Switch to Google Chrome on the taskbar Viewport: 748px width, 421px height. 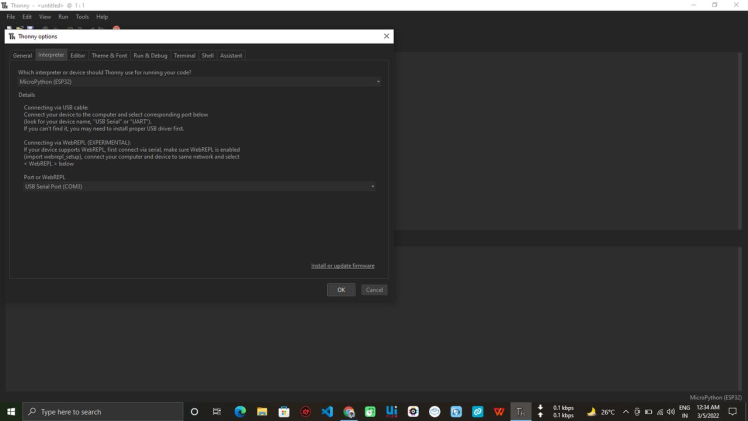point(349,411)
